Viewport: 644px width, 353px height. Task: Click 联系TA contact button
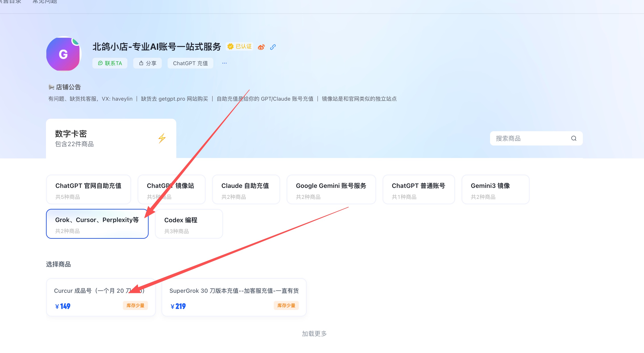(x=110, y=63)
